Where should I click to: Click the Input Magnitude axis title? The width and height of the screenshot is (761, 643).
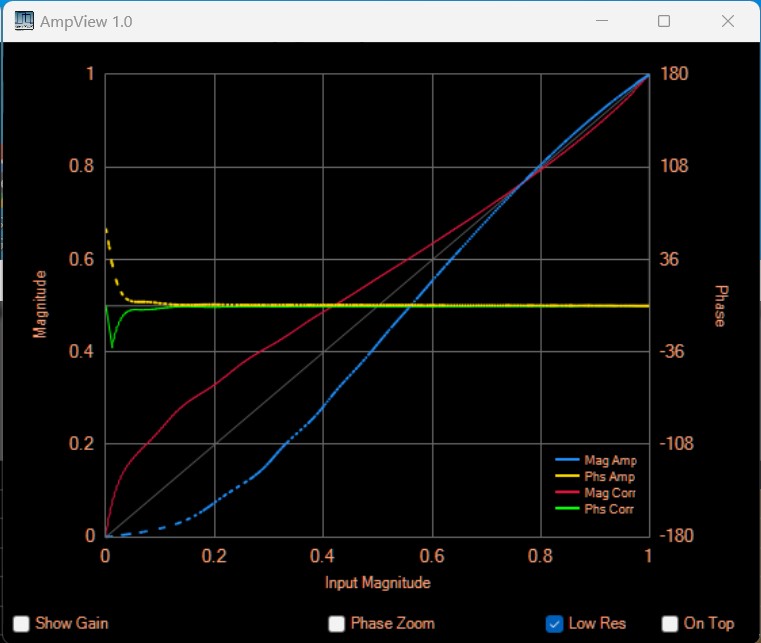click(377, 582)
